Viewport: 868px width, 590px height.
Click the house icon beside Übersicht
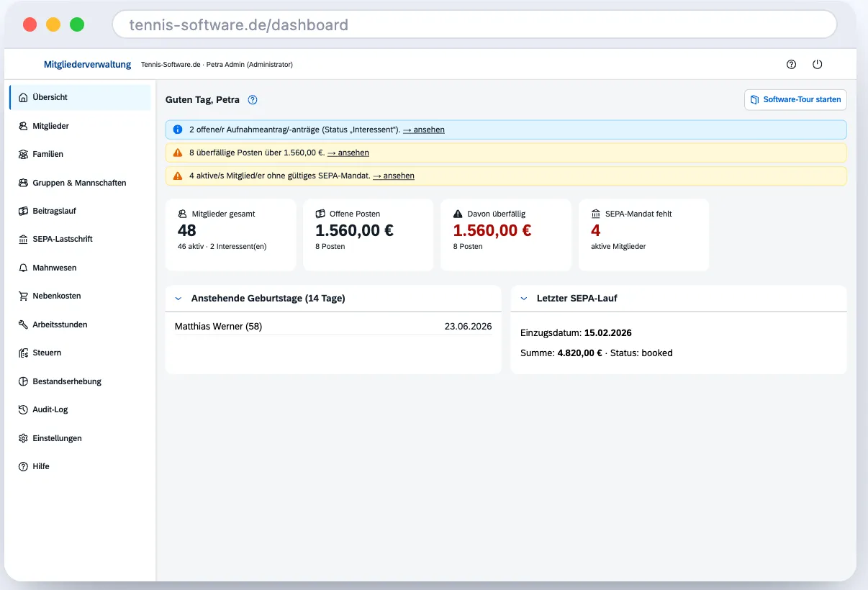point(23,97)
